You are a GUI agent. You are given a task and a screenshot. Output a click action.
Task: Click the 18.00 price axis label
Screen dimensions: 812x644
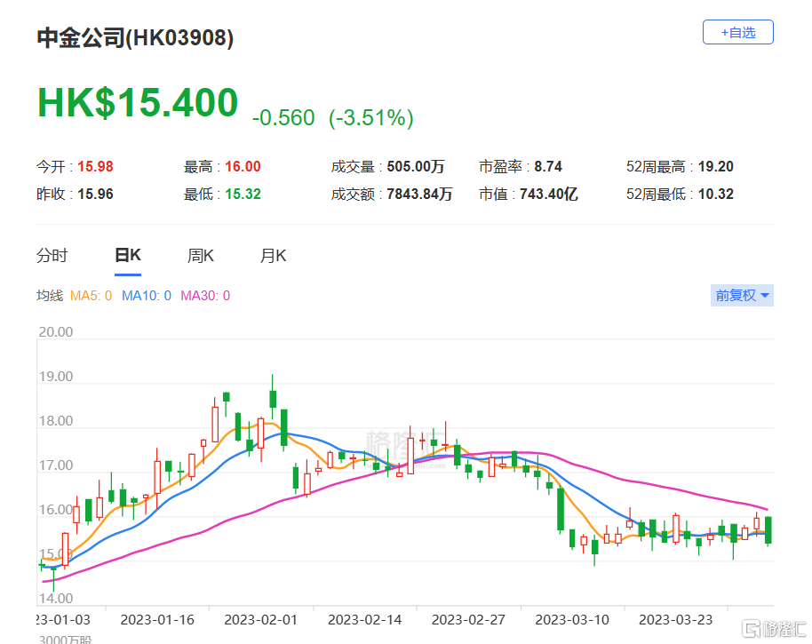[56, 421]
